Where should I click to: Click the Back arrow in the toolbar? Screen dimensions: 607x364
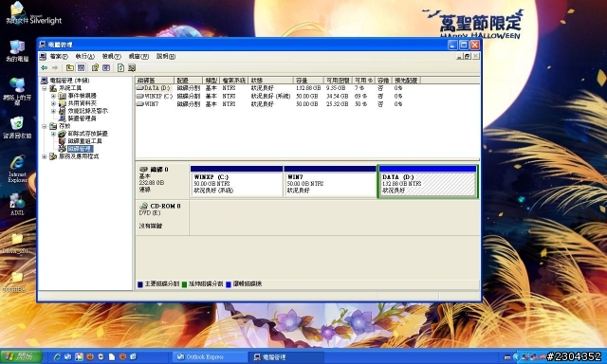45,68
